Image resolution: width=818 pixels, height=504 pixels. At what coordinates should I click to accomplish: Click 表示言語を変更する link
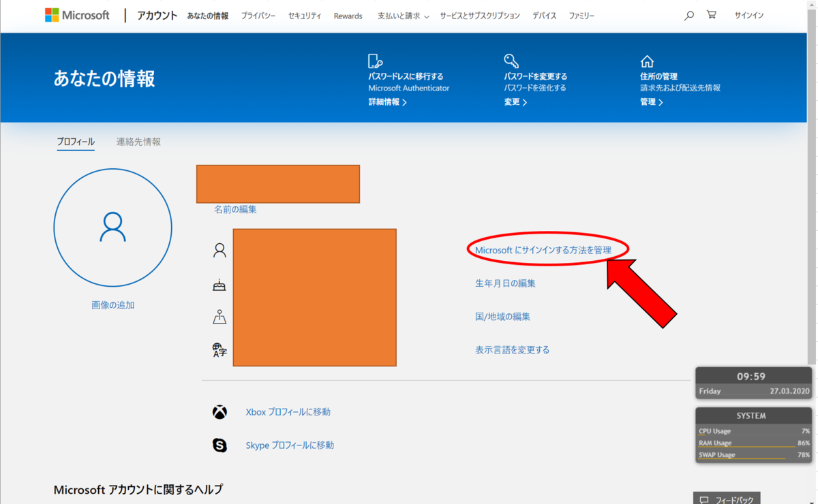[512, 350]
